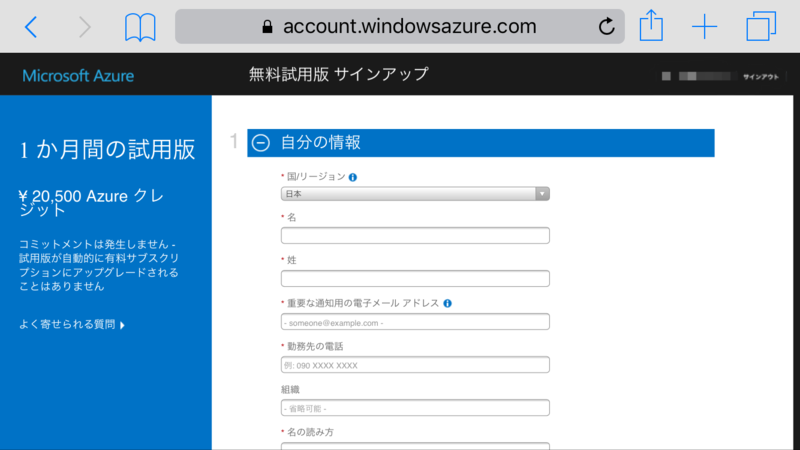The width and height of the screenshot is (800, 450).
Task: Tap the Safari back arrow
Action: pos(31,27)
